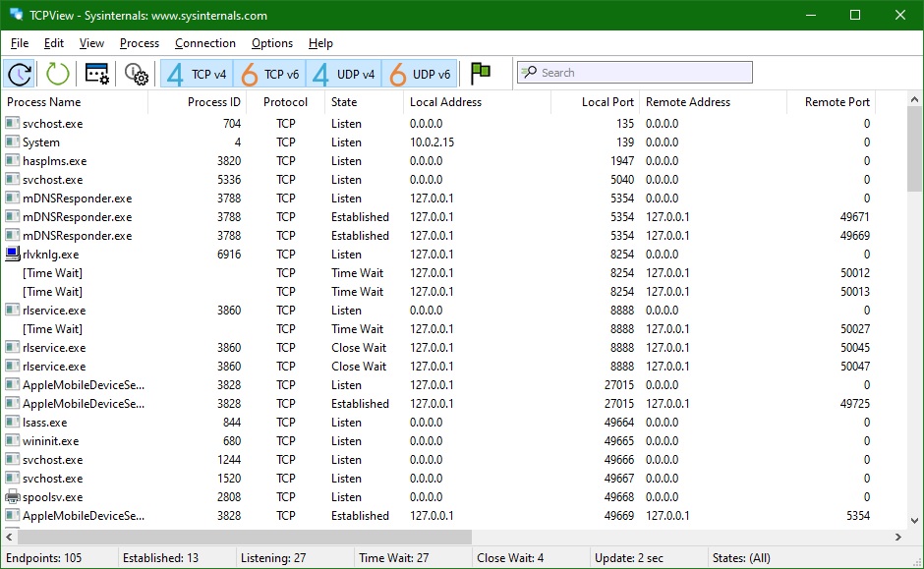The image size is (924, 569).
Task: Click the hasplms.exe process icon
Action: coord(13,161)
